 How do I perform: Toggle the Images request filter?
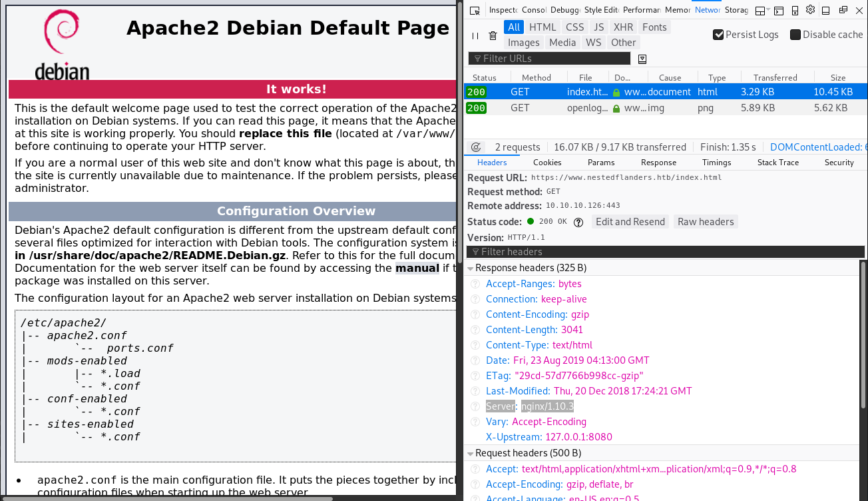[524, 43]
